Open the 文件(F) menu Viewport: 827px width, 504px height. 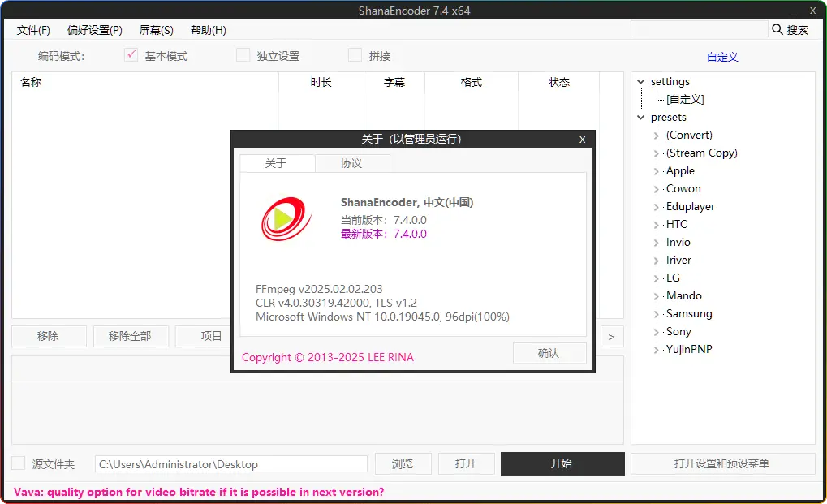[33, 30]
